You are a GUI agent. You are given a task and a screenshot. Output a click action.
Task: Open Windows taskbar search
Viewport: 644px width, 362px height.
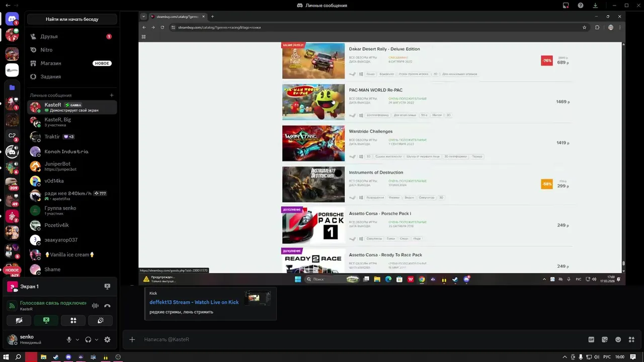[x=18, y=357]
